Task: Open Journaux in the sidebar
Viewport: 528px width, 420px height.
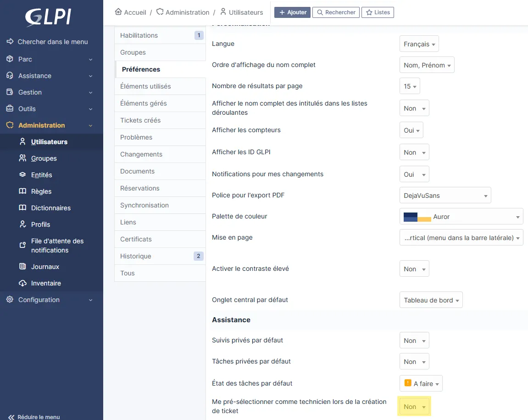Action: [45, 267]
